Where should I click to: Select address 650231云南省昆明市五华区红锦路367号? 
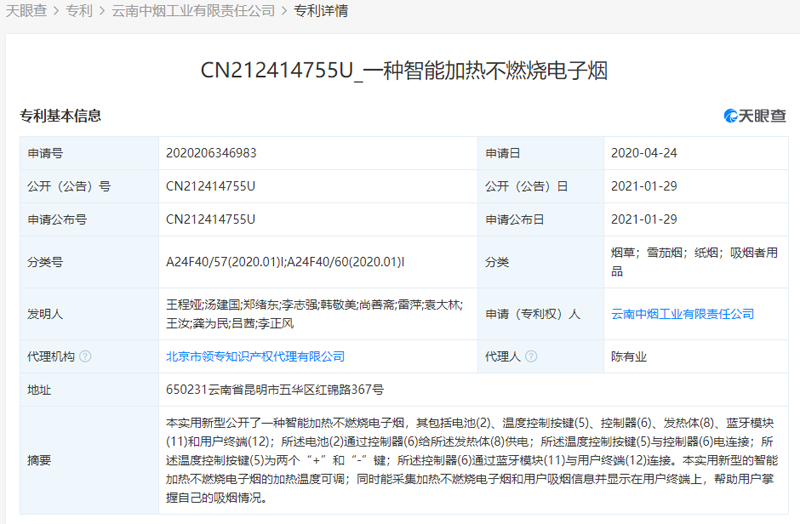[275, 390]
